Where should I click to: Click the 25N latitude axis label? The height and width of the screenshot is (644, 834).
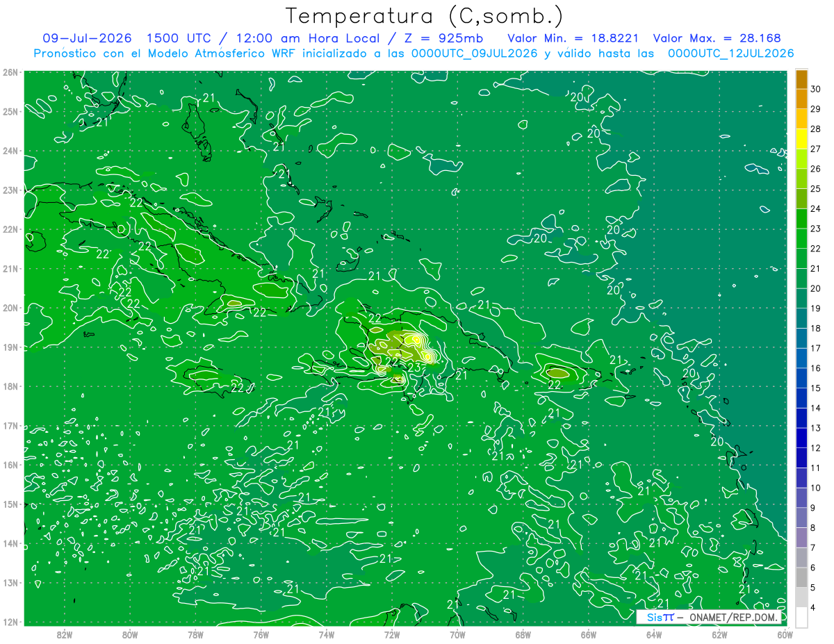point(10,112)
